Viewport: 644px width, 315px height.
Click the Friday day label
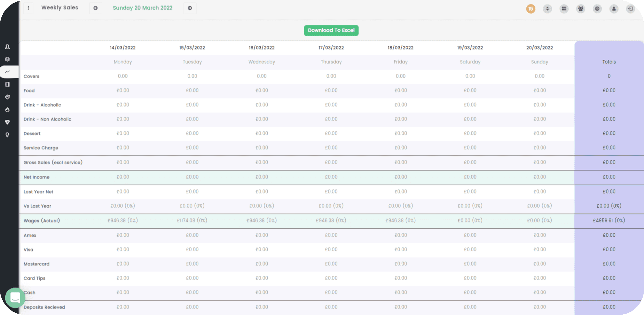[x=401, y=62]
